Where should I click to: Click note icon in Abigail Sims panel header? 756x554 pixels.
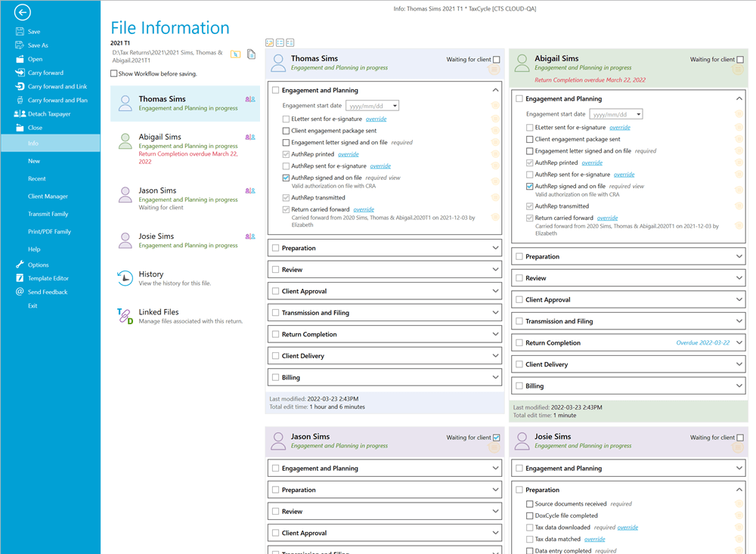738,70
